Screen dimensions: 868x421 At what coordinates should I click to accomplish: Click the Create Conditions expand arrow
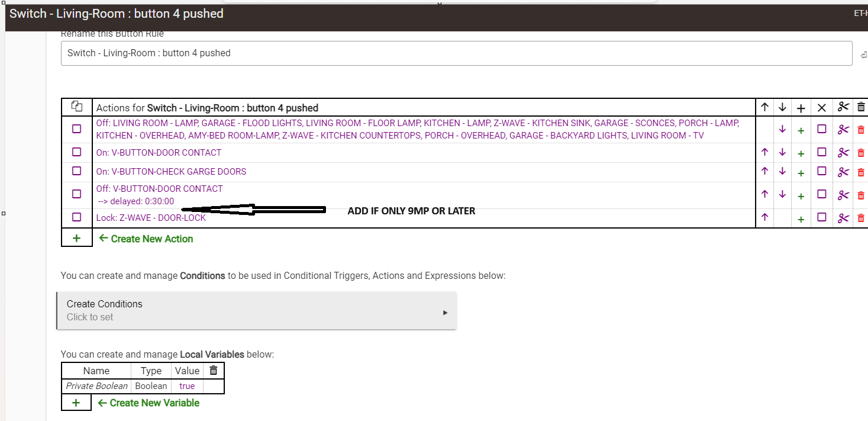click(x=445, y=313)
